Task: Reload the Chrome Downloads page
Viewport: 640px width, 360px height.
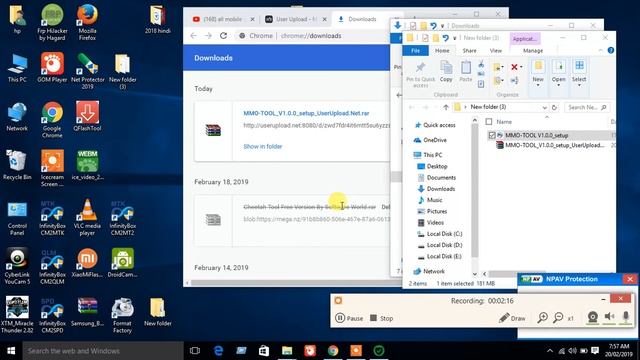Action: pos(223,36)
